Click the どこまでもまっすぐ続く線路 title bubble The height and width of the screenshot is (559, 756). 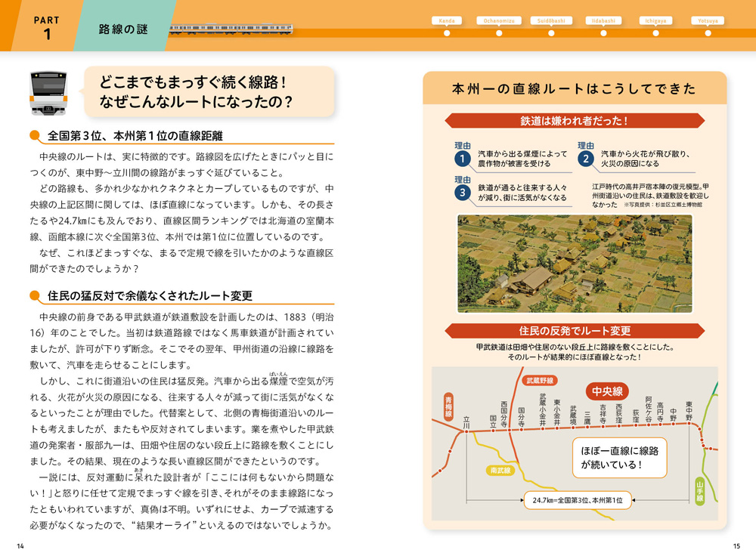(x=209, y=91)
